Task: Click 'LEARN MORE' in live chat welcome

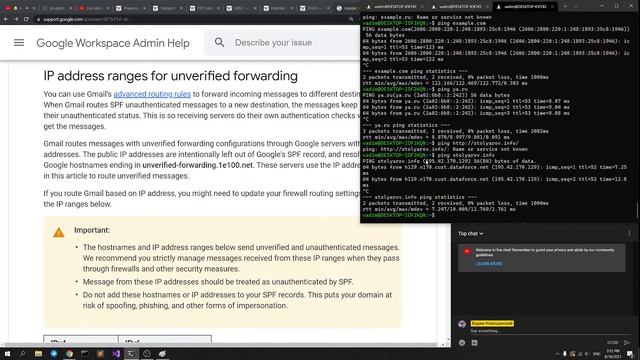Action: click(x=489, y=264)
